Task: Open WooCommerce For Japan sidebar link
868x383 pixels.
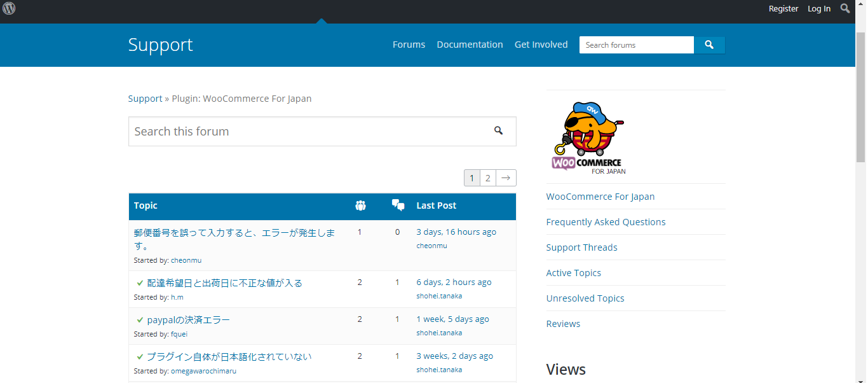Action: 600,197
